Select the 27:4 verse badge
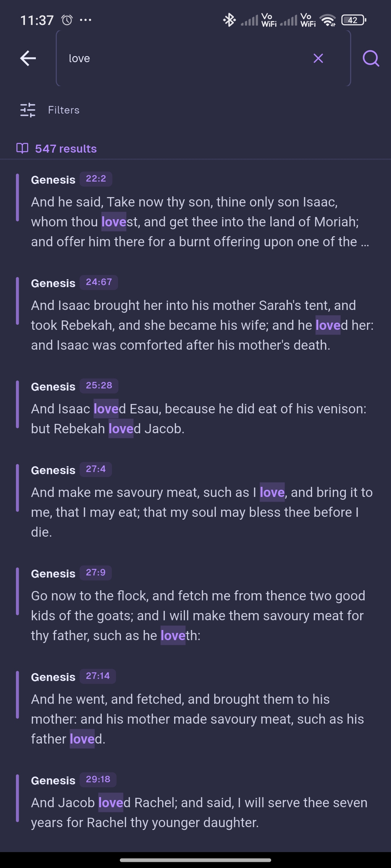Image resolution: width=391 pixels, height=868 pixels. pos(95,469)
